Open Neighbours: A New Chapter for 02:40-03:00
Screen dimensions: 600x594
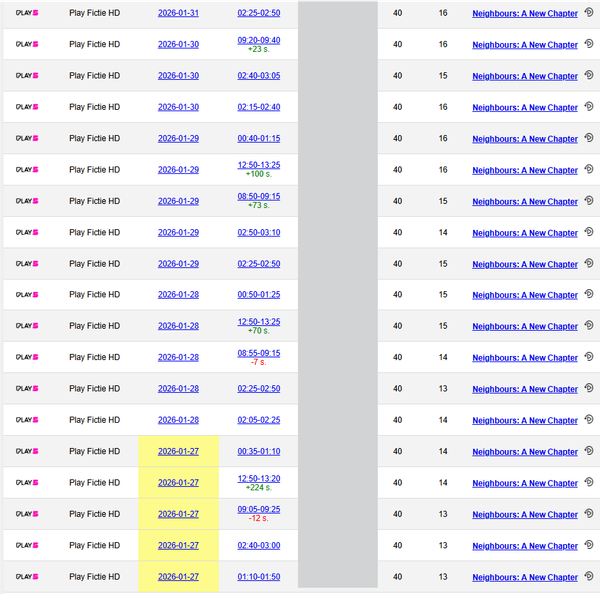pos(524,546)
